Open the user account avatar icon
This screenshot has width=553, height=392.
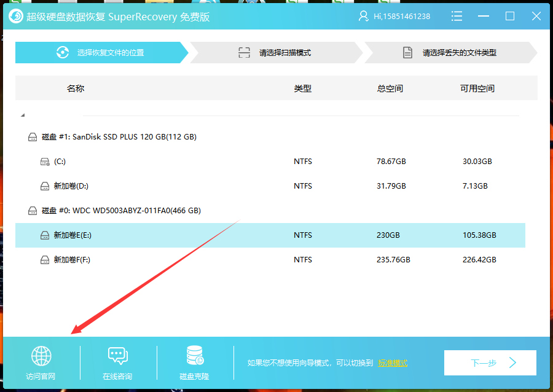click(x=363, y=16)
